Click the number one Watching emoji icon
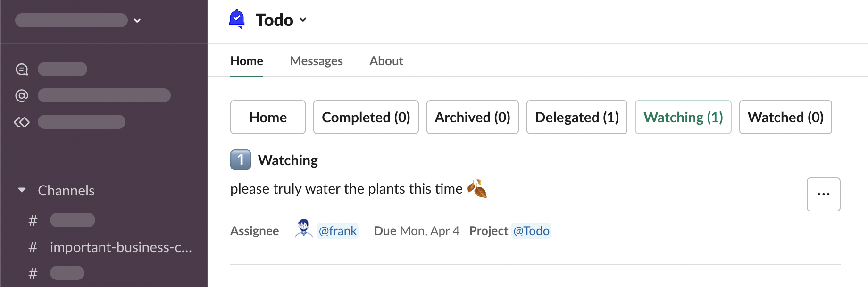This screenshot has width=868, height=287. coord(241,160)
